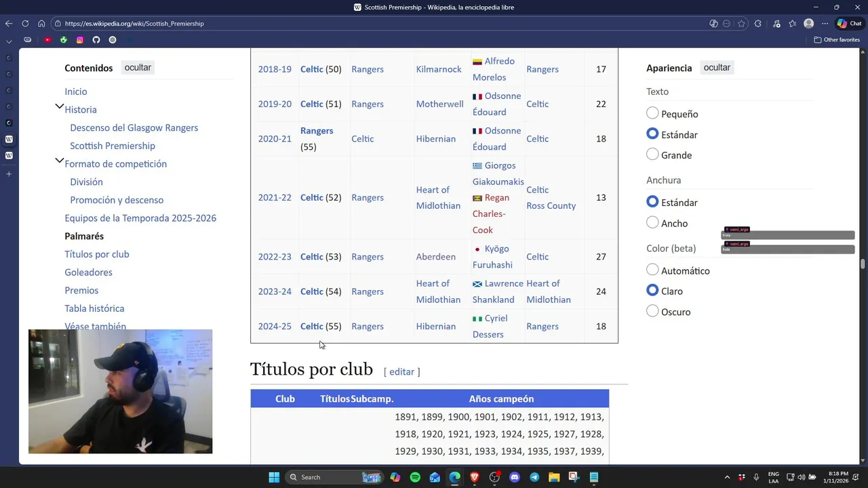Open the Other favorites folder

(837, 40)
